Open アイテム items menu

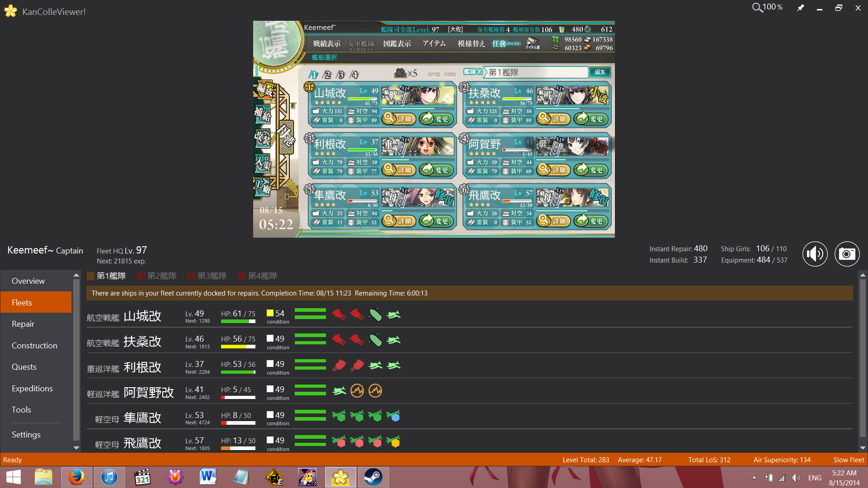(x=434, y=44)
